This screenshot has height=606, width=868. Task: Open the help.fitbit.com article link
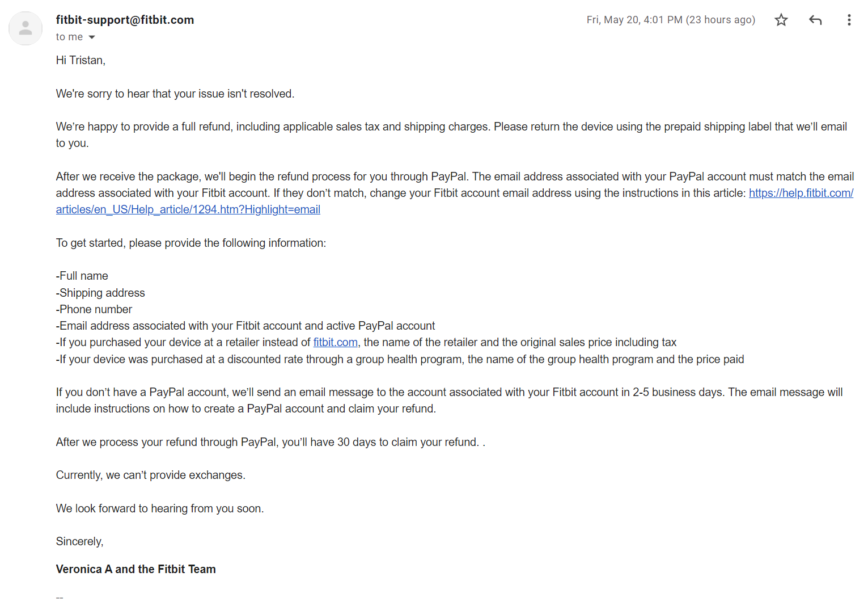coord(801,193)
